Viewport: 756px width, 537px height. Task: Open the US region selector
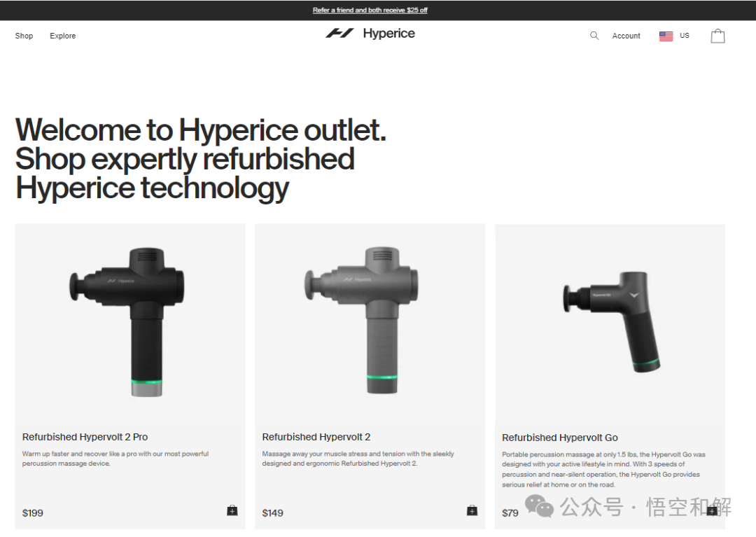click(x=674, y=36)
